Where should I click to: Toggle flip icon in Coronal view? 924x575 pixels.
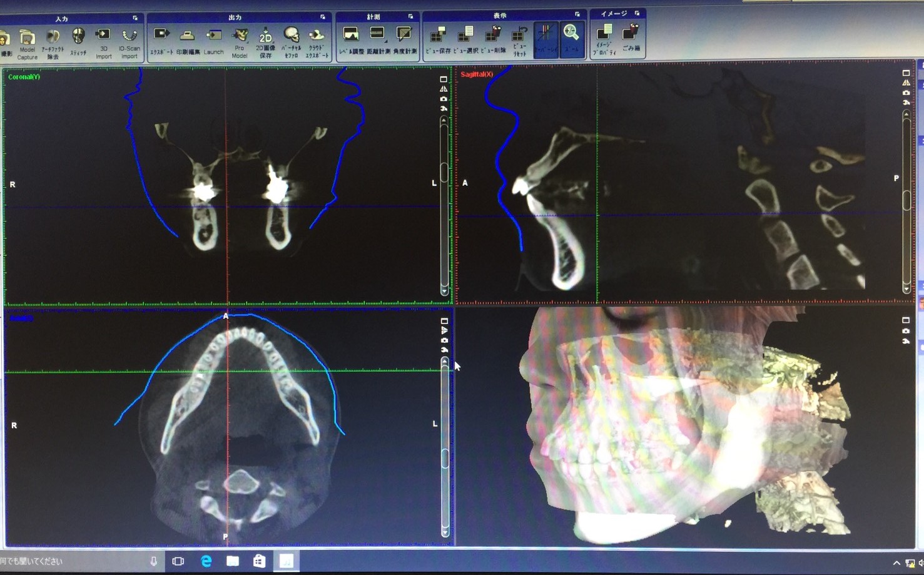[x=444, y=89]
